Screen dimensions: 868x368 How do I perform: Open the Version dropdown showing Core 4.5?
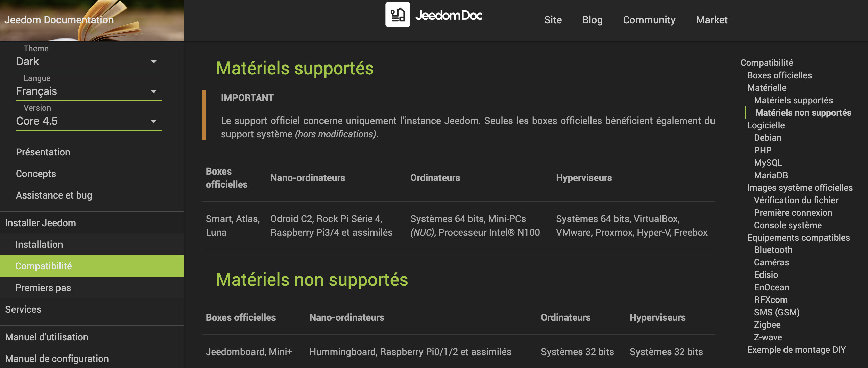89,121
